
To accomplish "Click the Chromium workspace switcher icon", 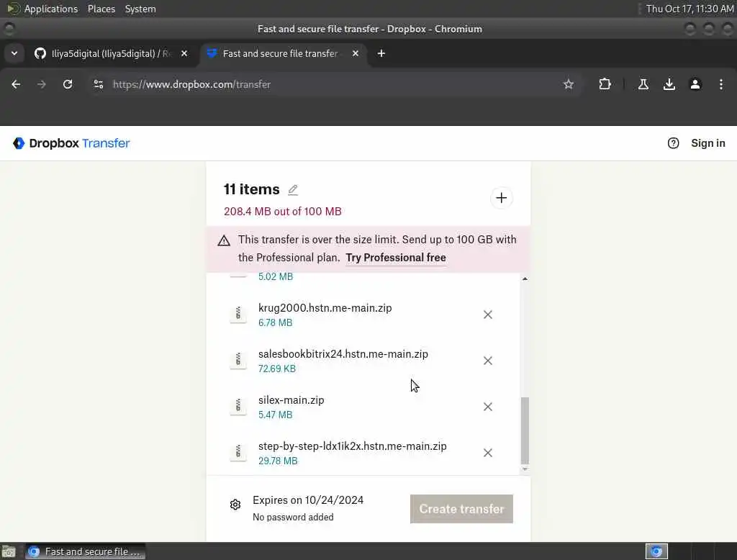I will click(656, 551).
